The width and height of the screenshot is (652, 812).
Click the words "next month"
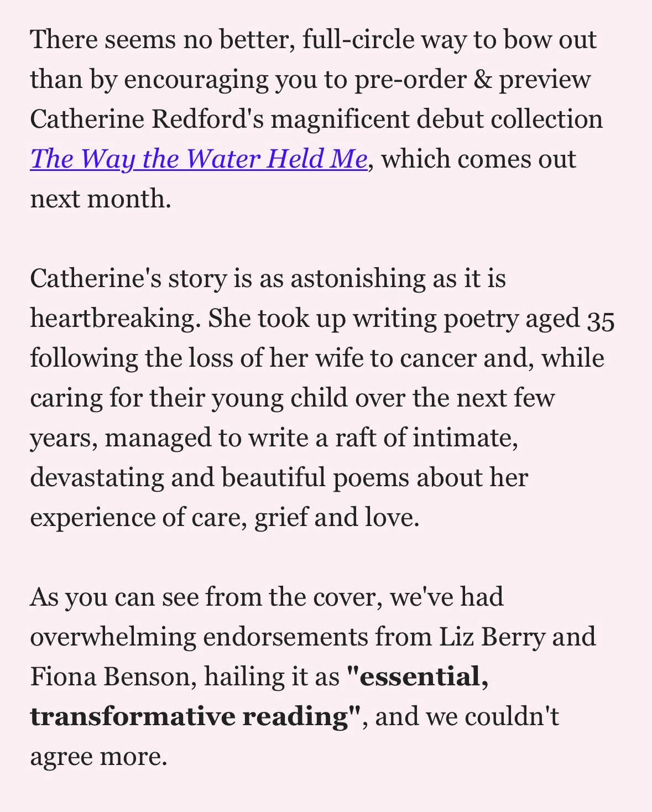(x=100, y=199)
